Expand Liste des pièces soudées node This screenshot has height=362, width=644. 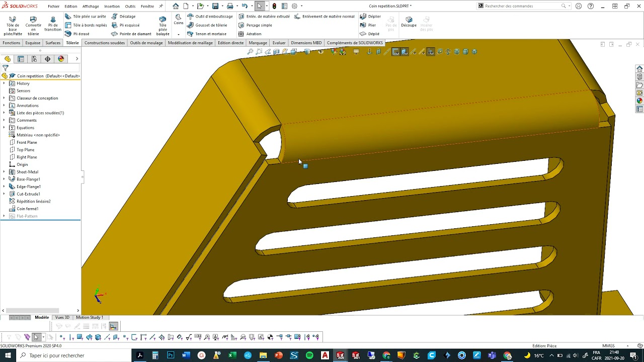(x=4, y=113)
